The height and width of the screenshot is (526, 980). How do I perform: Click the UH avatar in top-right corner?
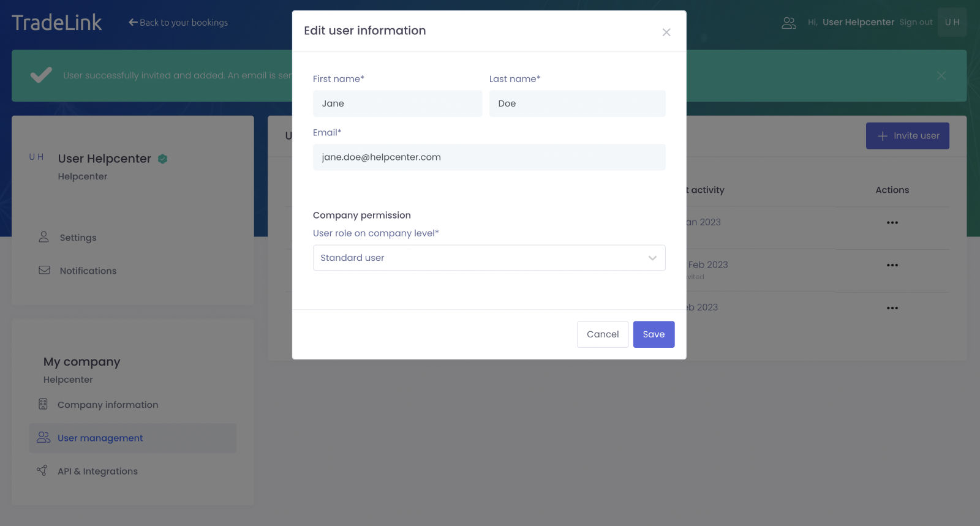coord(952,22)
